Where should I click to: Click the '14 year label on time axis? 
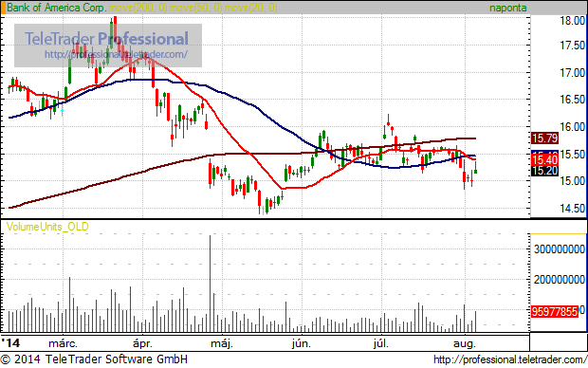[10, 343]
